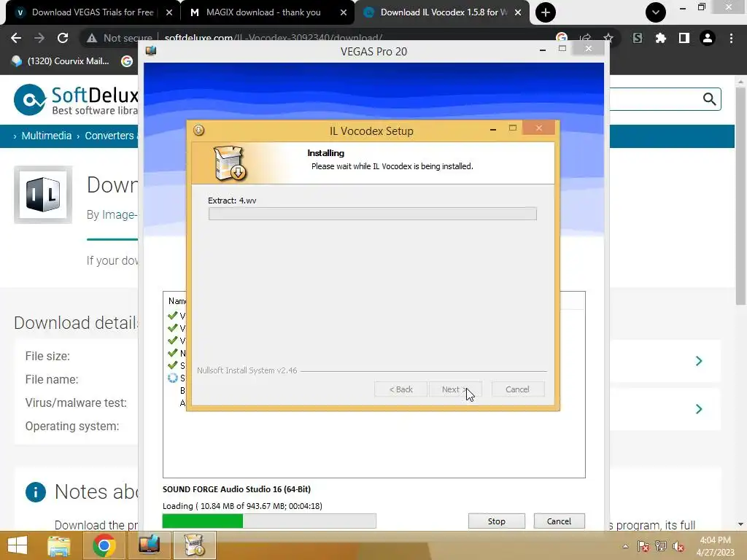
Task: Open the VEGAS installer taskbar icon
Action: (x=149, y=545)
